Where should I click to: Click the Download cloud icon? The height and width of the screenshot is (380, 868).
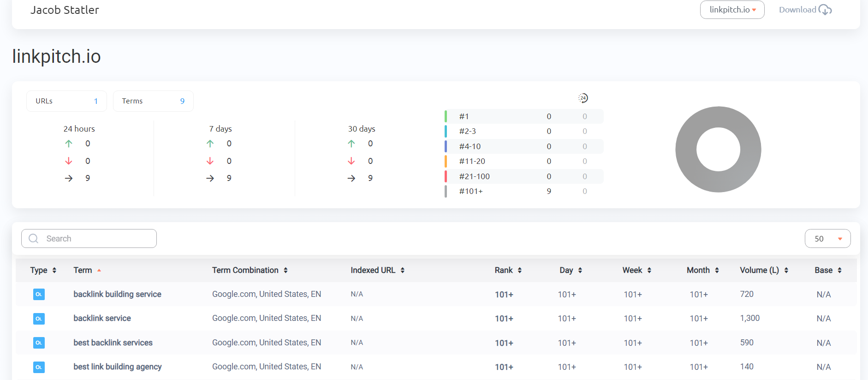click(x=825, y=10)
